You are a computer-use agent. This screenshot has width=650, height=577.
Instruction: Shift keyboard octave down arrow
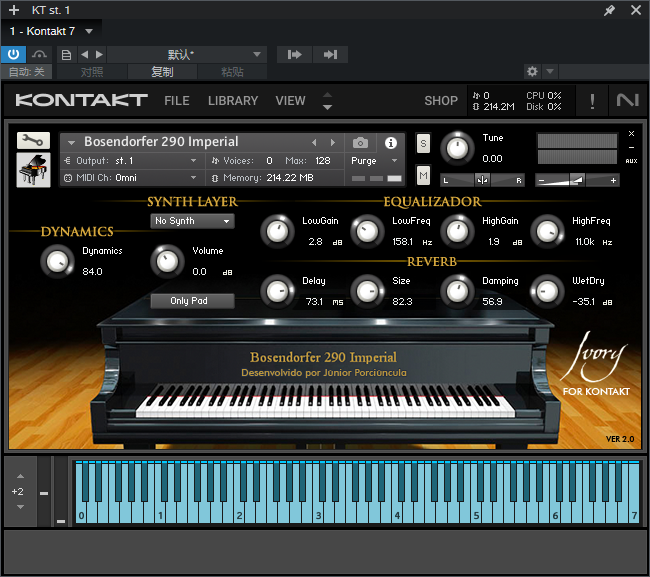(x=20, y=507)
